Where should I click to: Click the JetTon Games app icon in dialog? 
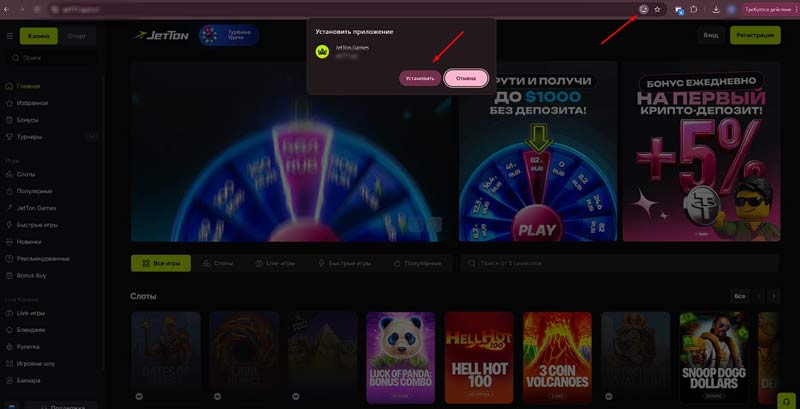322,52
